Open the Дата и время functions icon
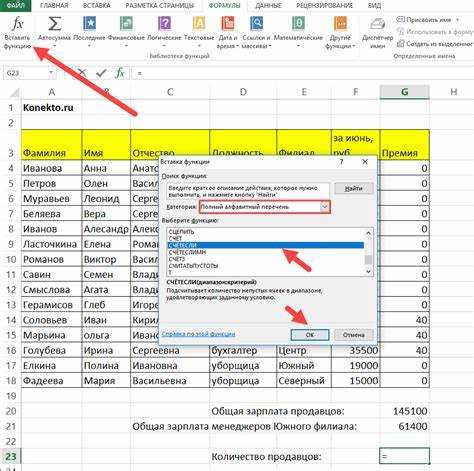The image size is (474, 471). point(228,24)
